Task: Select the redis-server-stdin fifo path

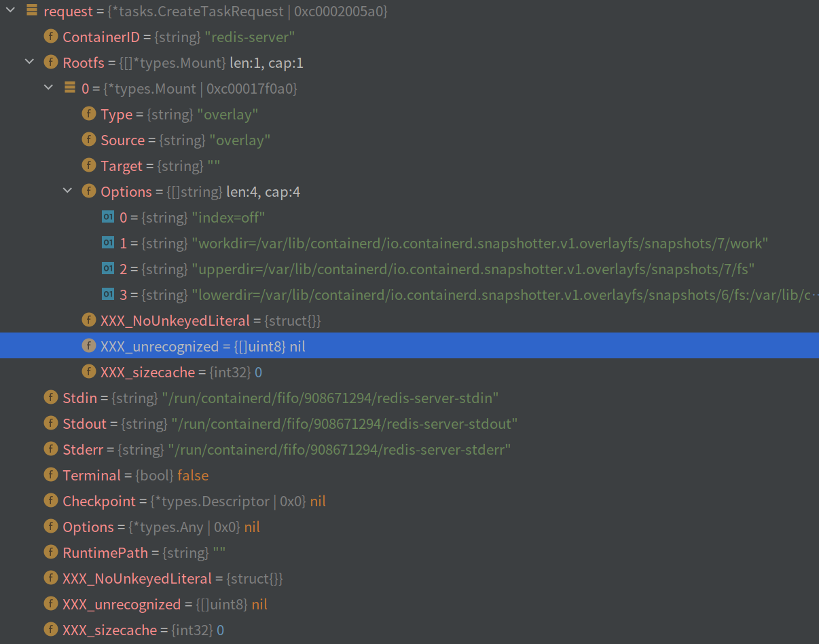Action: (330, 398)
